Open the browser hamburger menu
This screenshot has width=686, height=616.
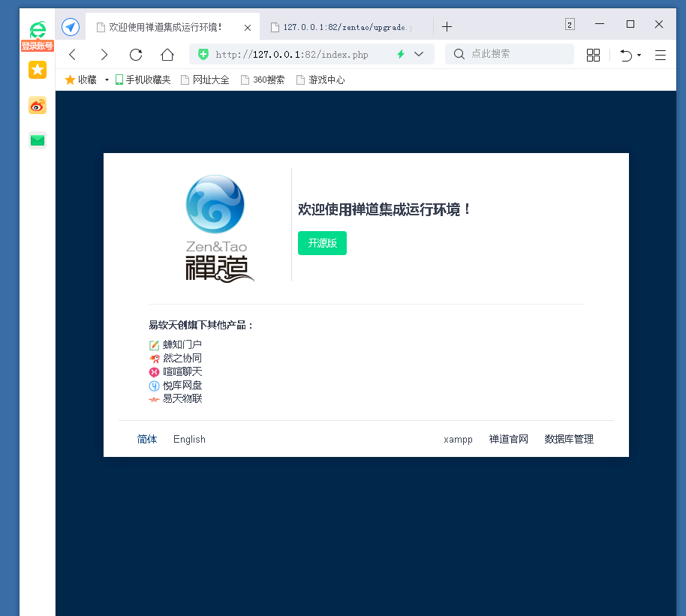(659, 55)
